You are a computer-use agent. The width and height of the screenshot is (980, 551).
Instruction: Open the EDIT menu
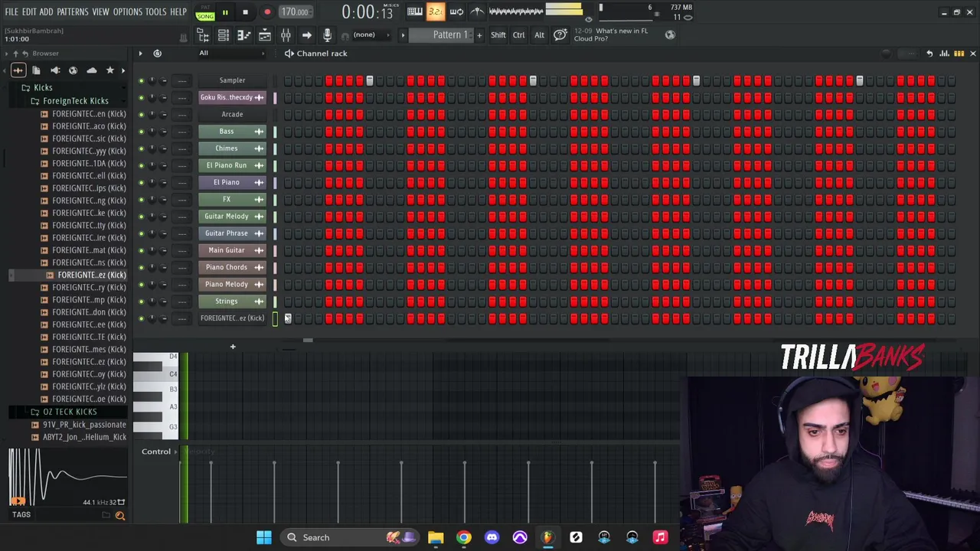point(29,12)
